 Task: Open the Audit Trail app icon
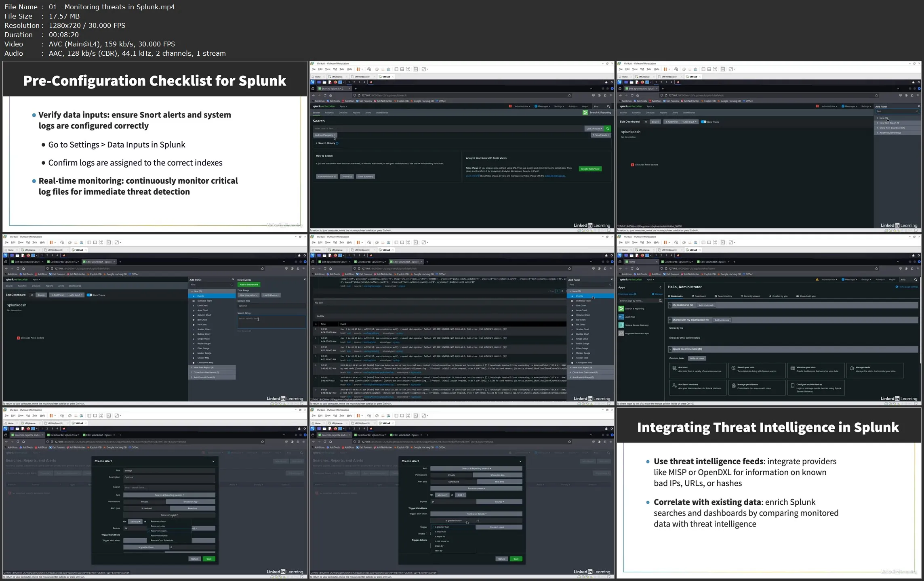tap(621, 317)
